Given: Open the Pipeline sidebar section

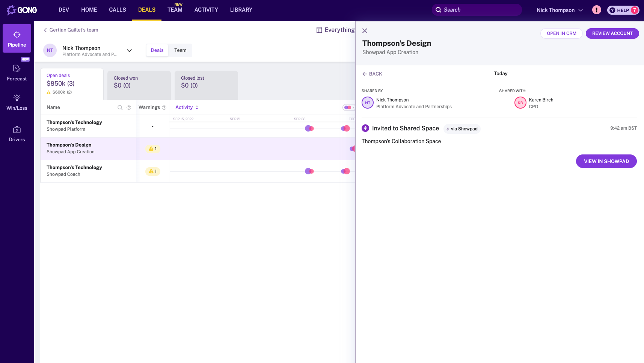Looking at the screenshot, I should [x=17, y=39].
